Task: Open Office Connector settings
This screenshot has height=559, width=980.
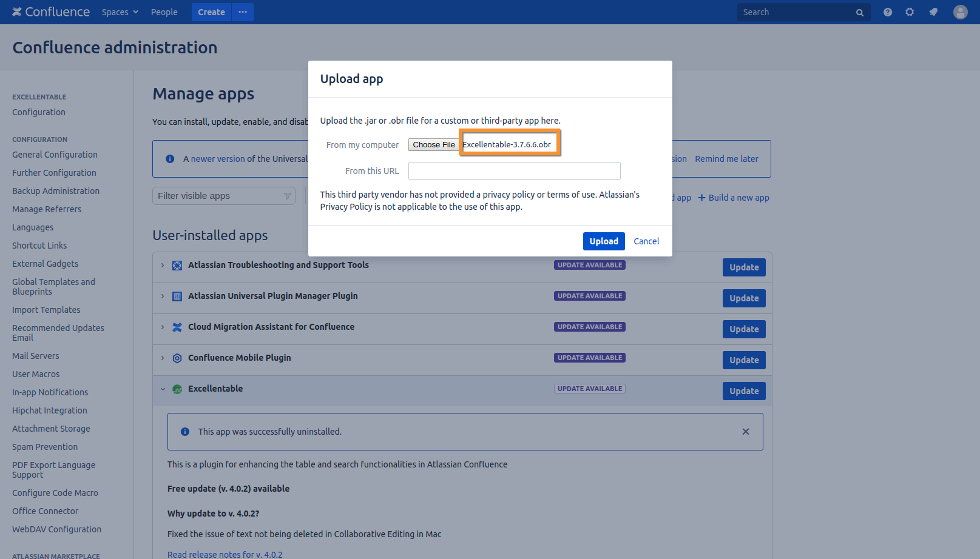Action: pos(46,511)
